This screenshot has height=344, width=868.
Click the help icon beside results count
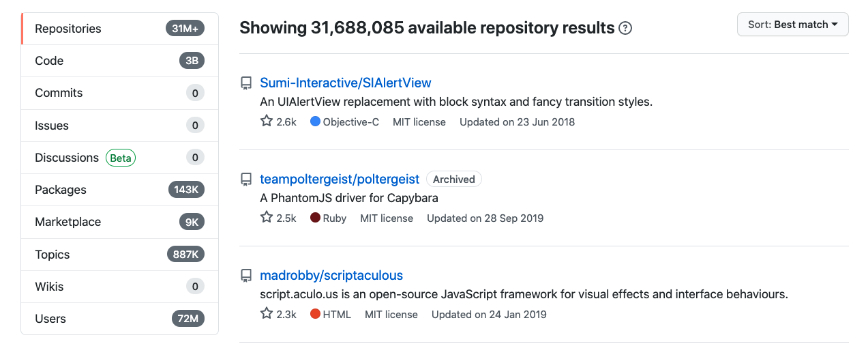pyautogui.click(x=625, y=29)
